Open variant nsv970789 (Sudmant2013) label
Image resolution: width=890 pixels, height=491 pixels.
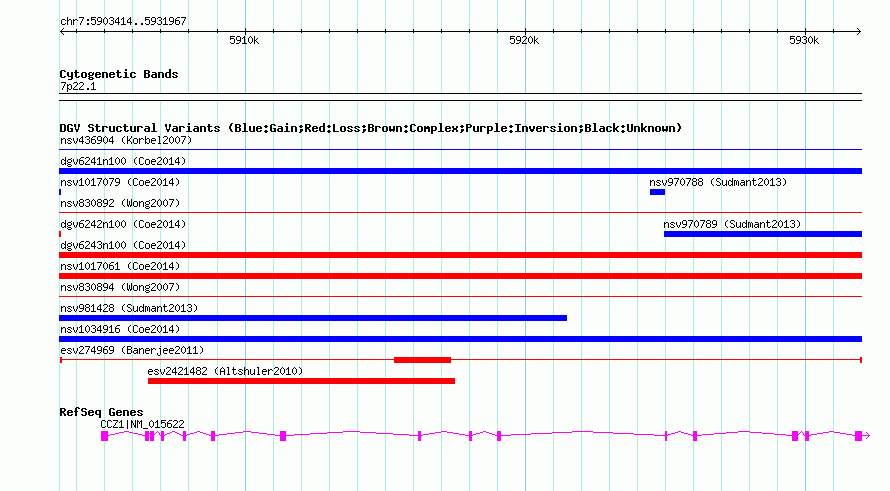pyautogui.click(x=732, y=224)
